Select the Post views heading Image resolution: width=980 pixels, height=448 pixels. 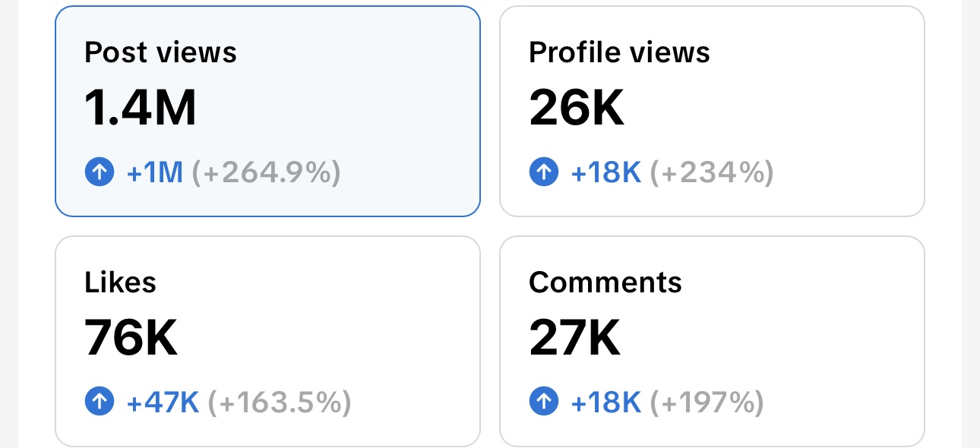coord(160,52)
